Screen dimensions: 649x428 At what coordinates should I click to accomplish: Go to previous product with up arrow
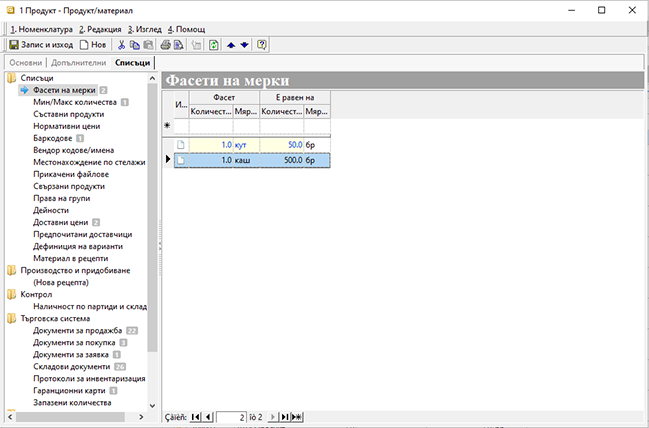231,45
